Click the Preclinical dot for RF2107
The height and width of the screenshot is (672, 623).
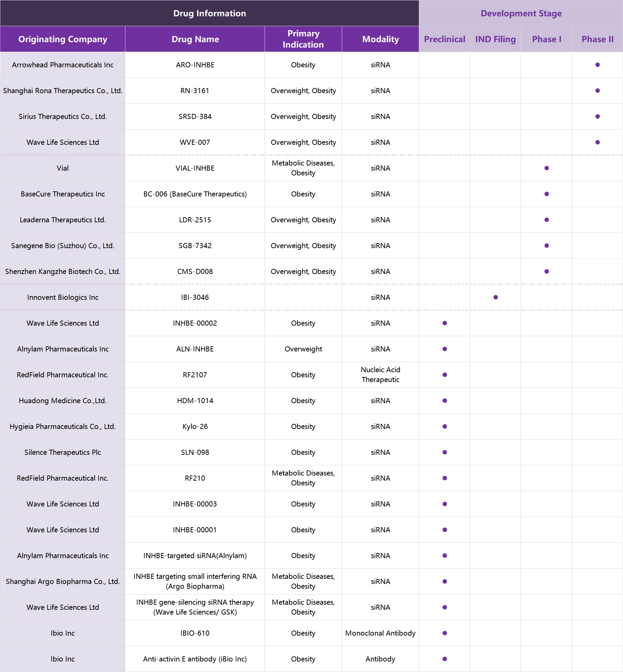click(x=445, y=375)
